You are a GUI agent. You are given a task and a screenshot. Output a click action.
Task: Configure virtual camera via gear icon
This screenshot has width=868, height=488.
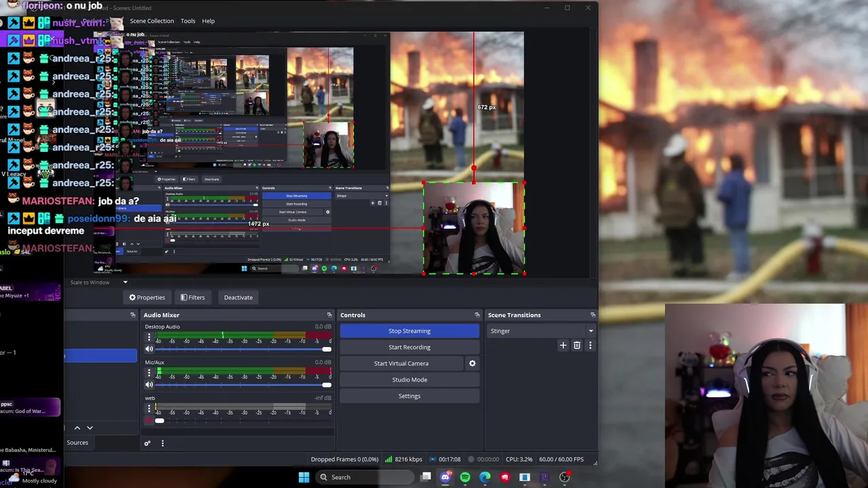473,363
